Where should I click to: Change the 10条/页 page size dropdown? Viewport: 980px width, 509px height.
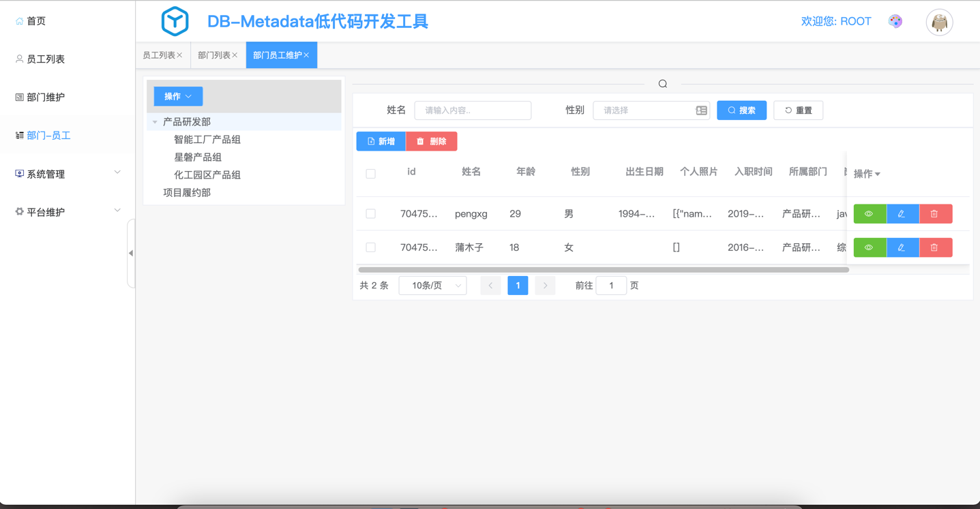click(x=432, y=286)
